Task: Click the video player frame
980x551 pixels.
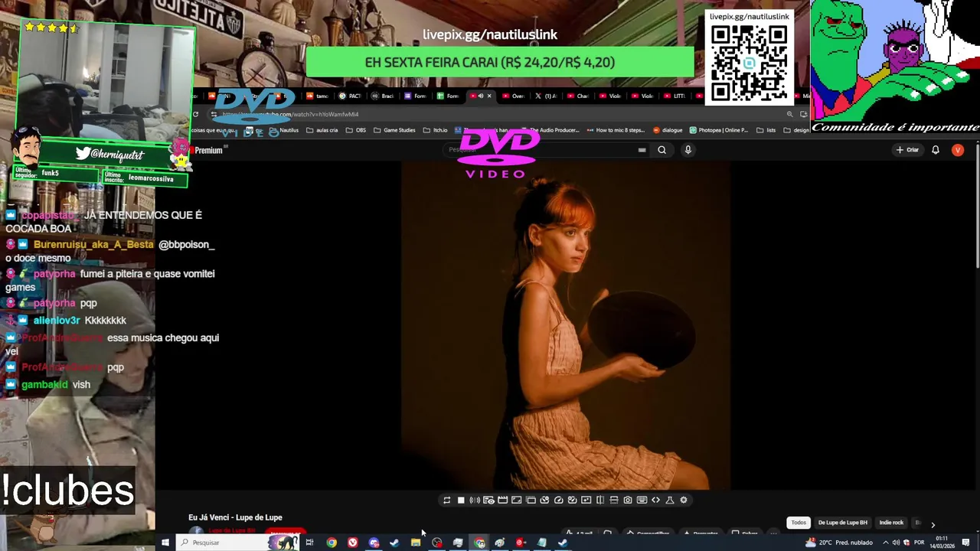Action: (566, 325)
